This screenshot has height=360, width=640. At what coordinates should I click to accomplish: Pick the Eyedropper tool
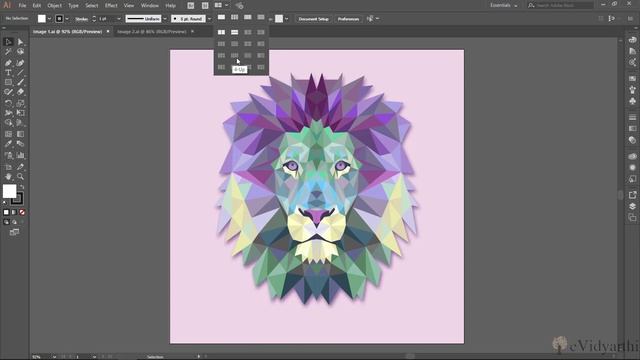pyautogui.click(x=8, y=144)
